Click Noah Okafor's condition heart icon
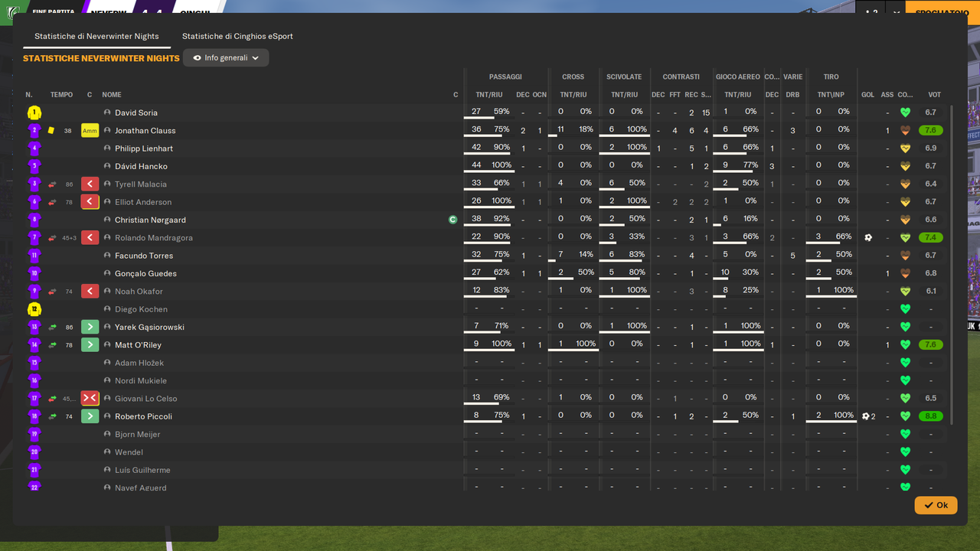This screenshot has width=980, height=551. [905, 292]
